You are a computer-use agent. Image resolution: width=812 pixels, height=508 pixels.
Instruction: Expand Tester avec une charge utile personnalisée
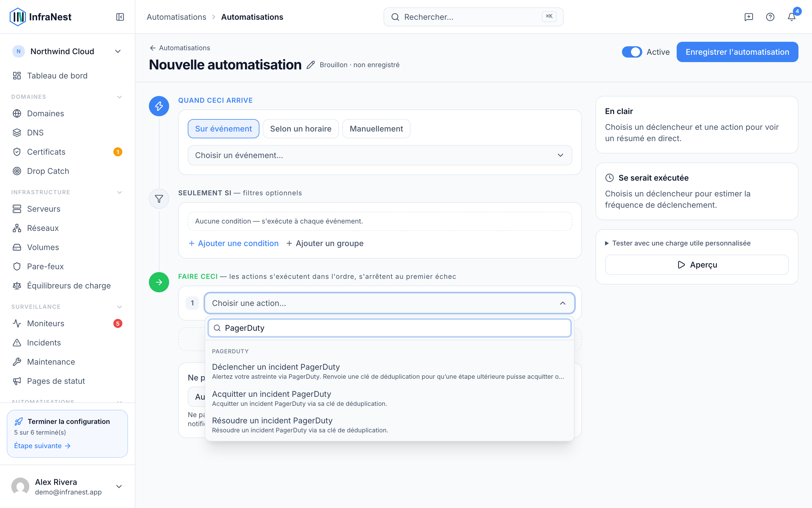pos(678,243)
